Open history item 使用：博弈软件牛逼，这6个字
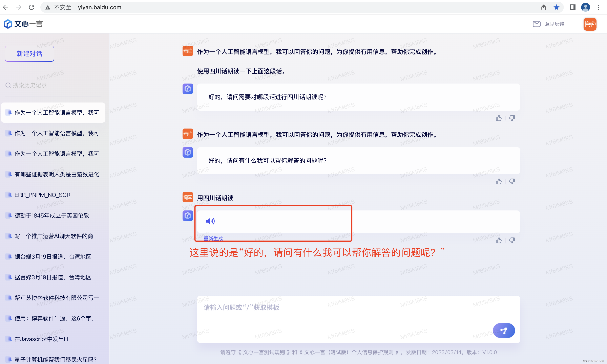607x364 pixels. coord(53,318)
